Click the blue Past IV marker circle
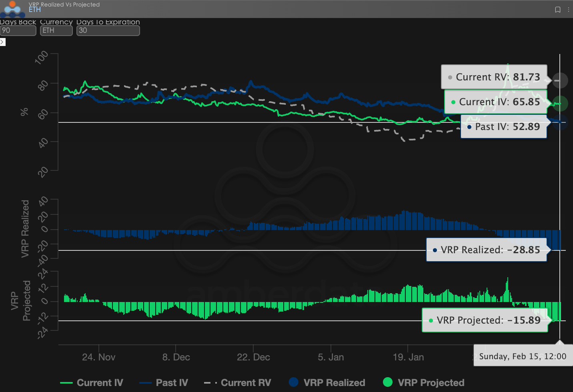Viewport: 573px width, 392px height. pyautogui.click(x=560, y=122)
